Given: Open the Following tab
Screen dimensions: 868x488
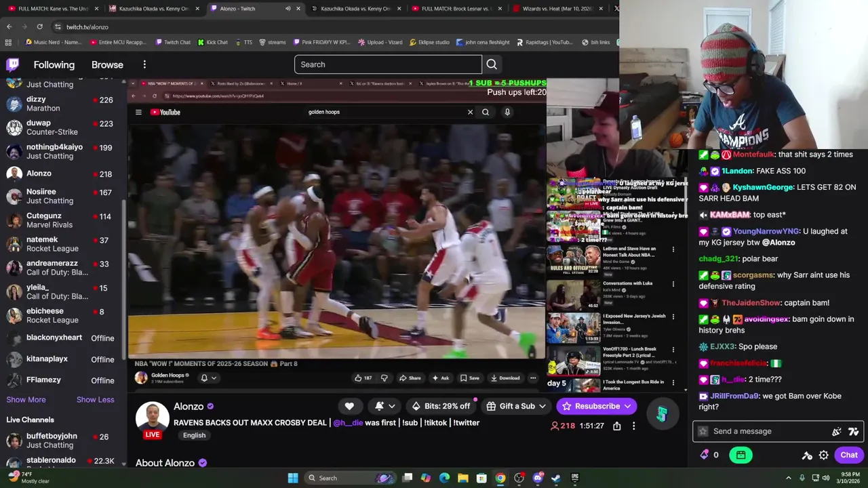Looking at the screenshot, I should 54,65.
